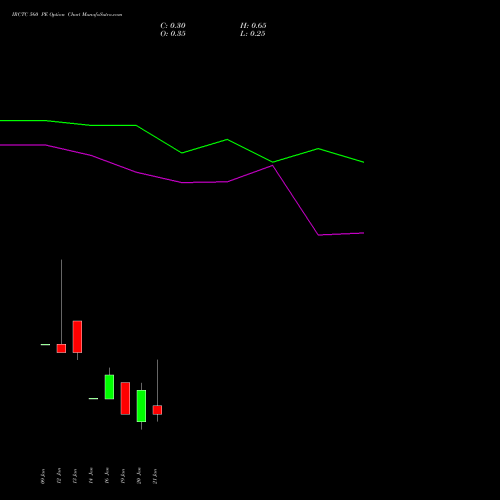The height and width of the screenshot is (500, 500).
Task: Select the '09 Jan' date axis label
Action: pos(43,476)
